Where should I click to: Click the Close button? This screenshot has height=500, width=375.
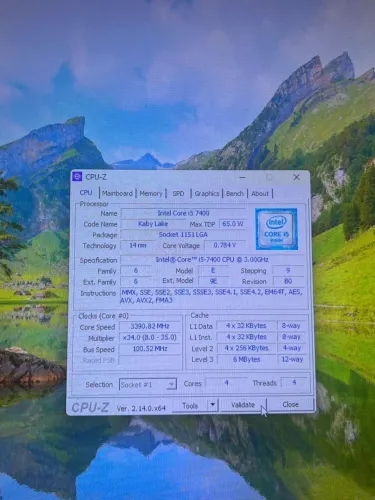click(x=290, y=404)
